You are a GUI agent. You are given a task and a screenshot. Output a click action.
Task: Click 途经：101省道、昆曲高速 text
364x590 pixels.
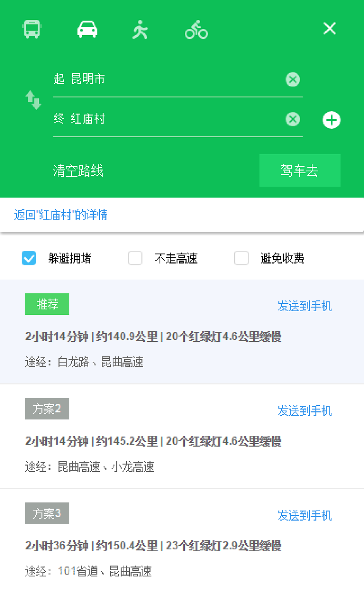click(88, 571)
